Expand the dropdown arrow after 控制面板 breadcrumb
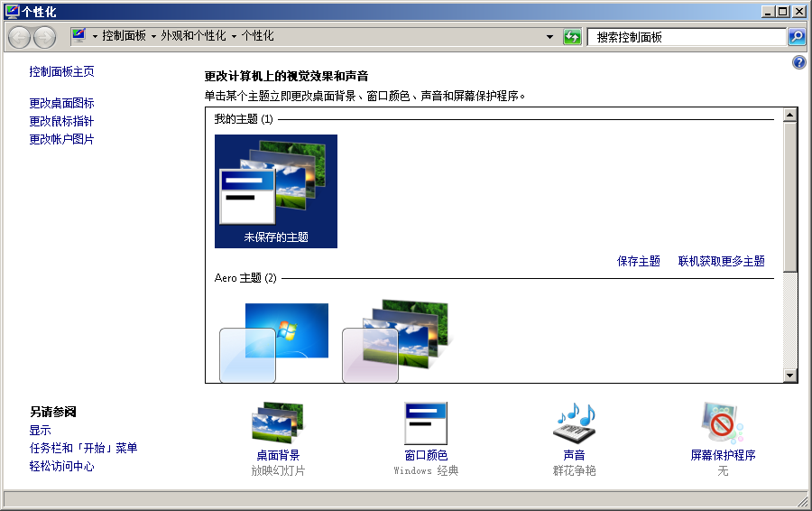The height and width of the screenshot is (511, 812). click(154, 37)
